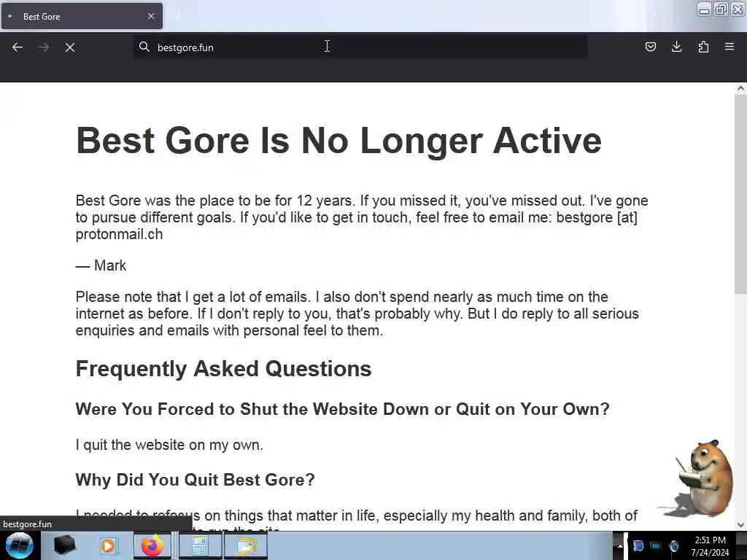Show hidden system tray icons
The image size is (747, 560).
pyautogui.click(x=619, y=546)
